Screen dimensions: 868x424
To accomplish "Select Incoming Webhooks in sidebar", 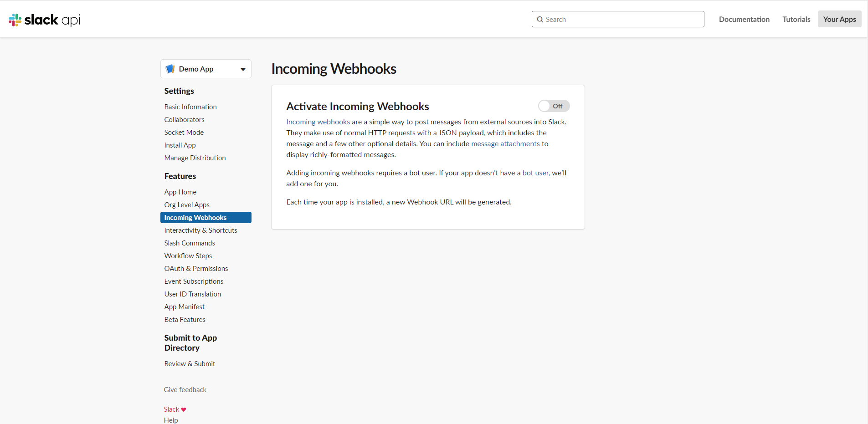I will coord(206,218).
